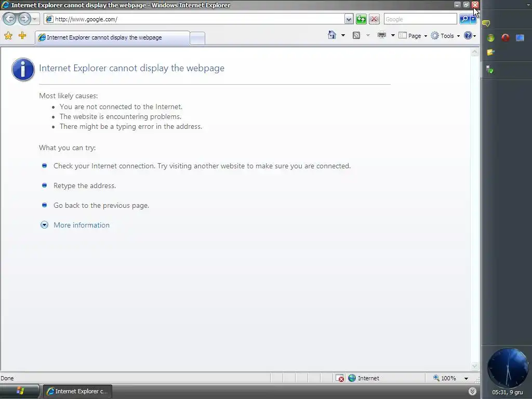Select the Internet Explorer taskbar button
The image size is (532, 399).
click(x=77, y=391)
